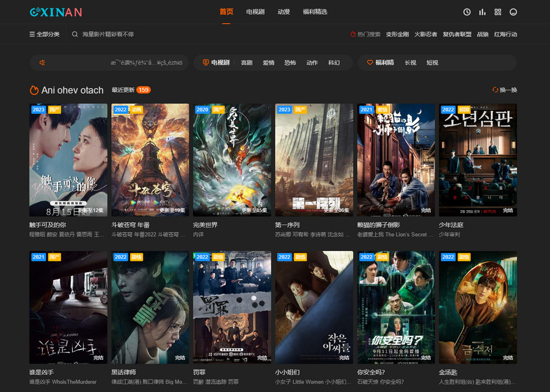Click the flame icon beside Ani ohev otach
This screenshot has height=392, width=550.
[34, 90]
